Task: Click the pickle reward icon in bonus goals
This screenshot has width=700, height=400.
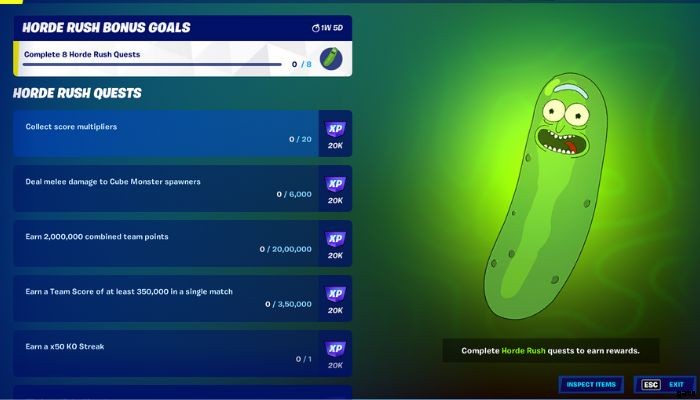Action: (331, 59)
